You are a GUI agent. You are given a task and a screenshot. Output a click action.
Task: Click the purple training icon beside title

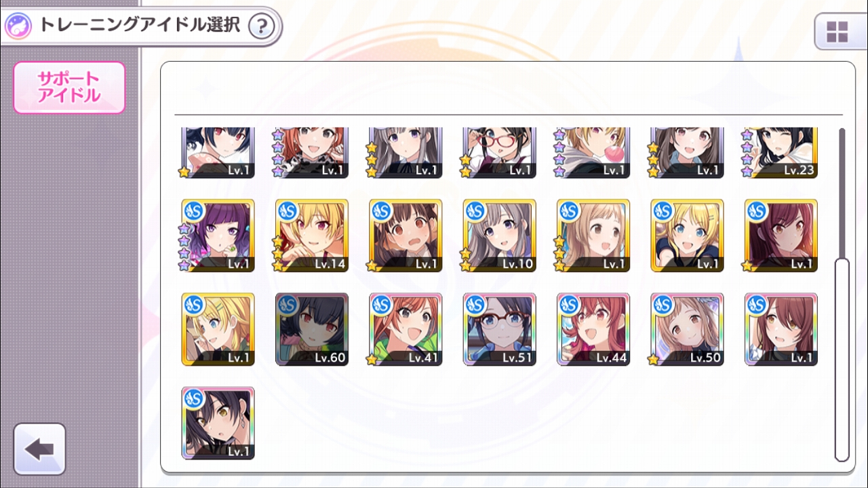tap(16, 26)
